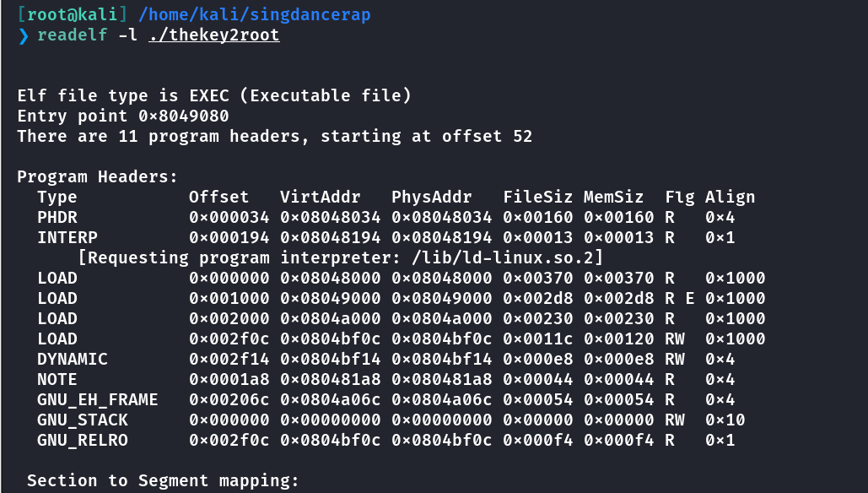Click the blue prompt arrow symbol

point(23,35)
